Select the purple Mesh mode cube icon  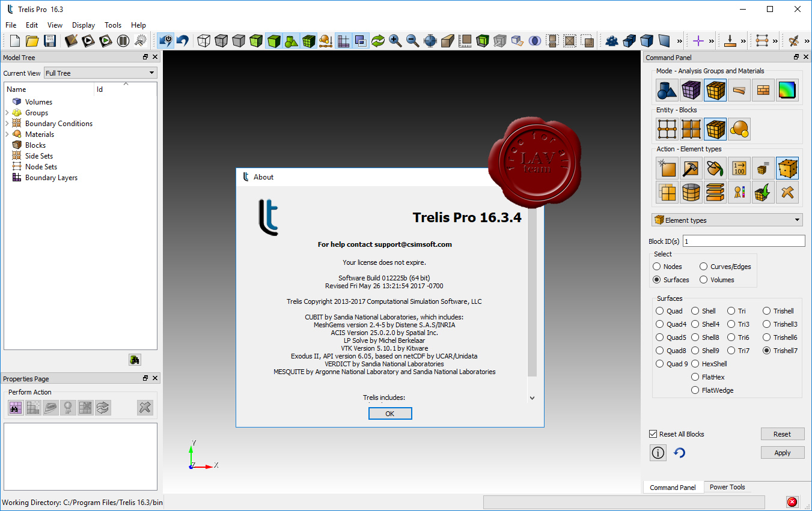691,90
